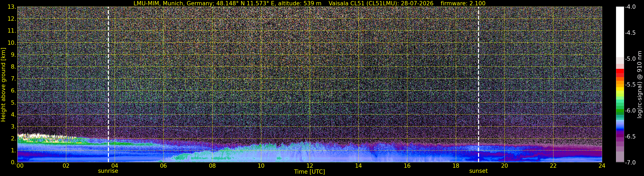Click the 24 tick on time axis
Image resolution: width=644 pixels, height=176 pixels.
(602, 166)
